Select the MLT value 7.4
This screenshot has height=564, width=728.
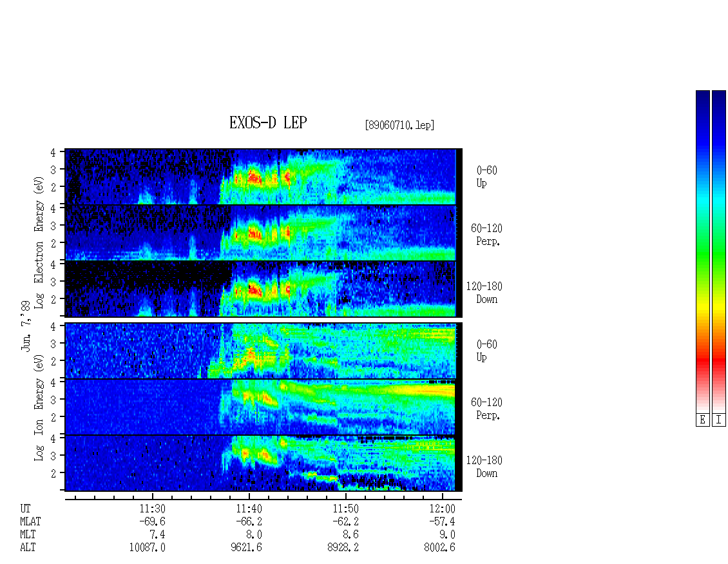coord(157,535)
